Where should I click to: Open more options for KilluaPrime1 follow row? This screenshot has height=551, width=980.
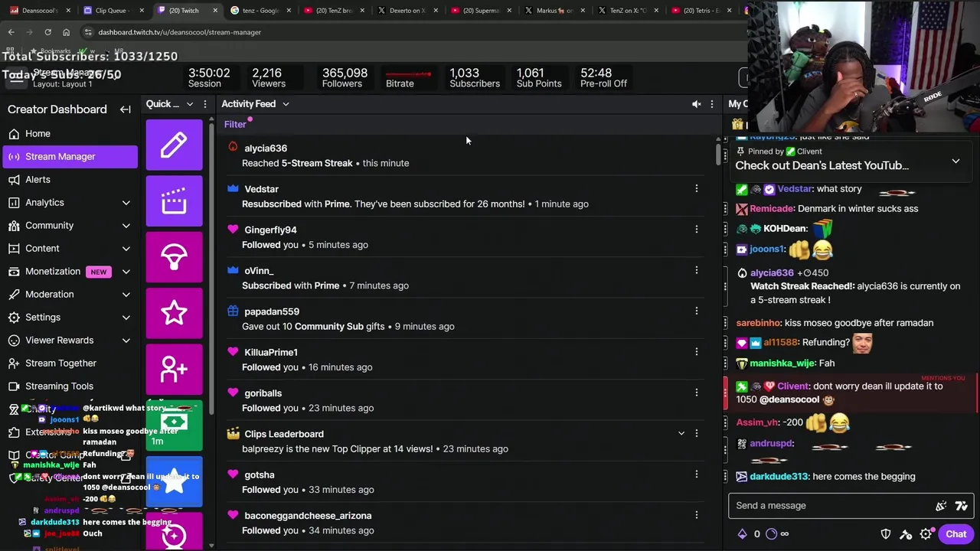pos(696,351)
